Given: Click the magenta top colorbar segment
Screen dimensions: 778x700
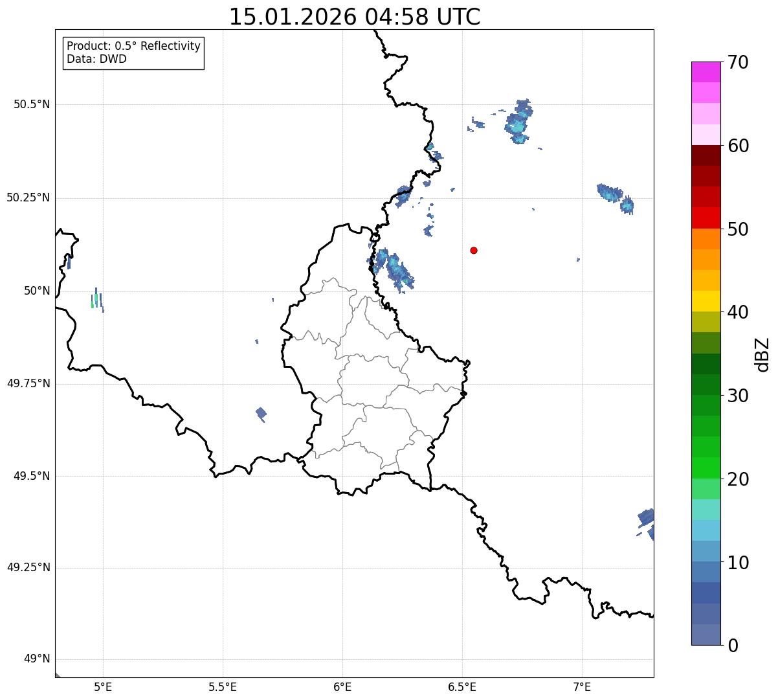Looking at the screenshot, I should 706,72.
